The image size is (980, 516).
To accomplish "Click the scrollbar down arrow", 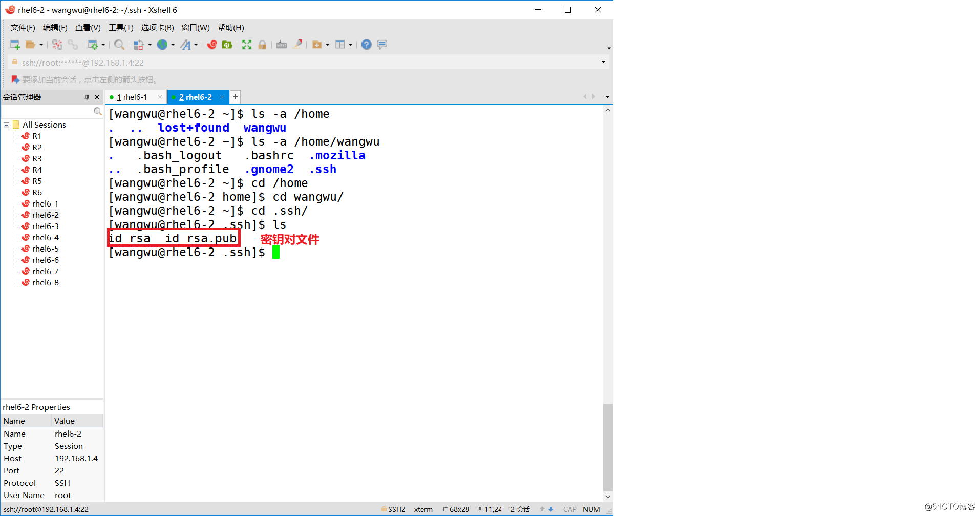I will coord(608,496).
